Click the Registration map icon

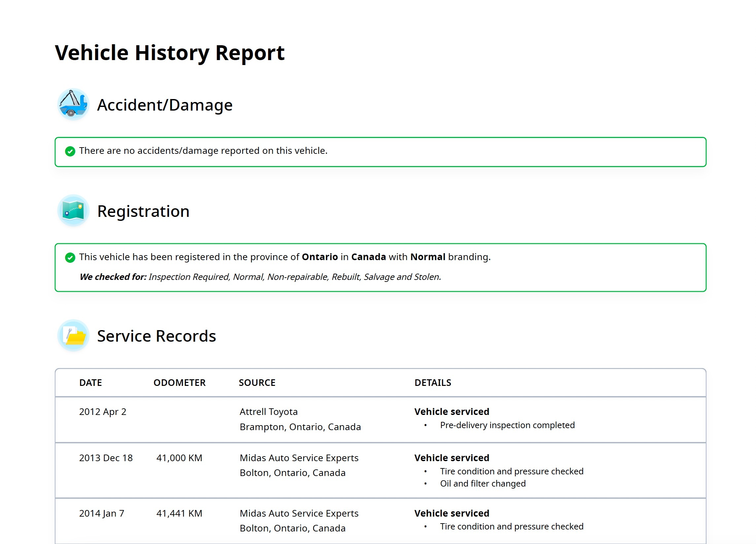(73, 211)
